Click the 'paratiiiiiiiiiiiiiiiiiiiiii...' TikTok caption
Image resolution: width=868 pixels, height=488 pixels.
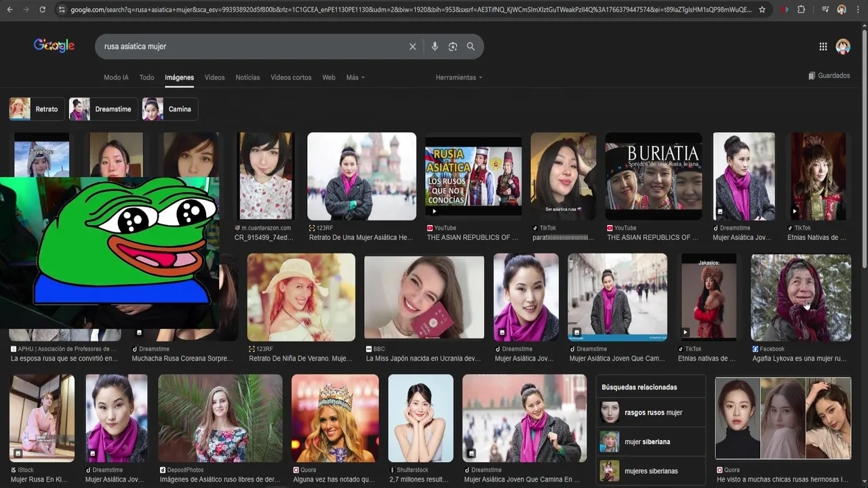click(563, 237)
